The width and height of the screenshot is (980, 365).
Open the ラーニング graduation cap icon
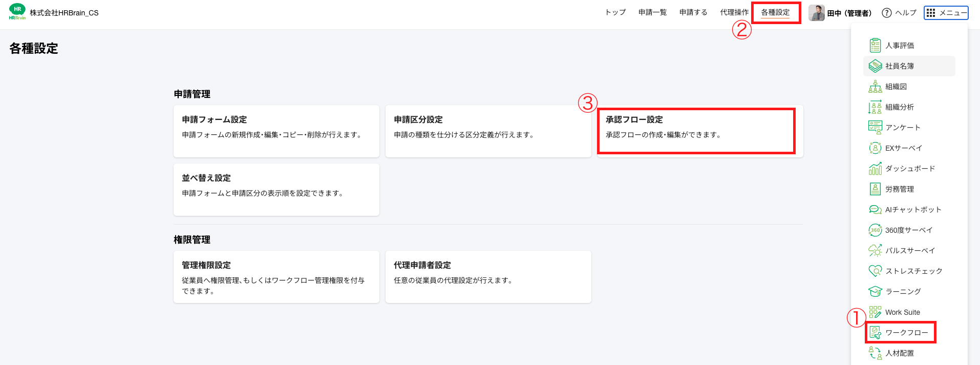[875, 291]
